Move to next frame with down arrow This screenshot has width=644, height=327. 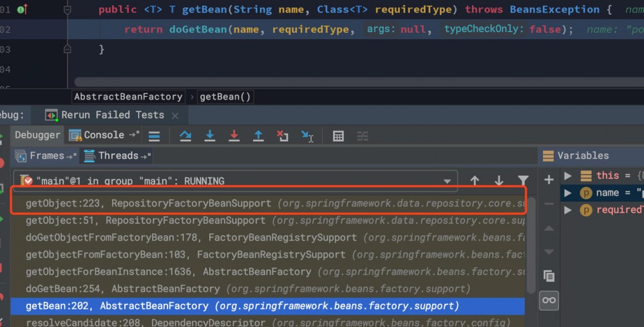[499, 180]
